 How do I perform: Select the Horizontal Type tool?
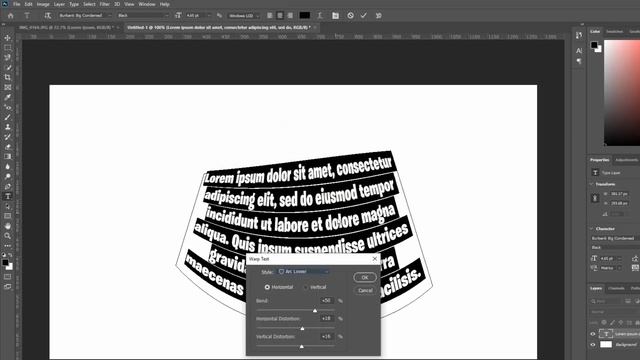click(8, 196)
